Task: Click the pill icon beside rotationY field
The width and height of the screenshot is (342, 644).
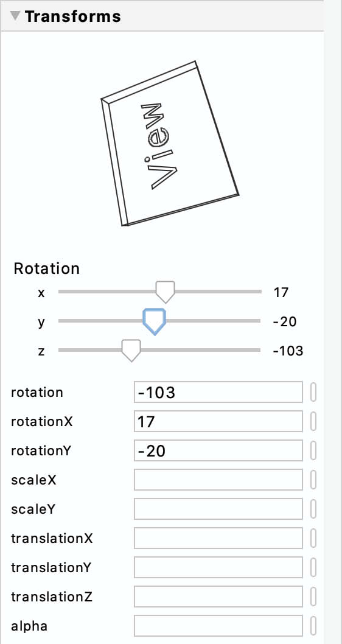Action: tap(313, 450)
